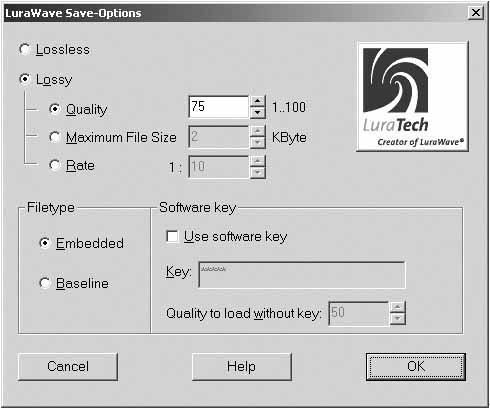
Task: Click the Key text field
Action: [x=302, y=275]
